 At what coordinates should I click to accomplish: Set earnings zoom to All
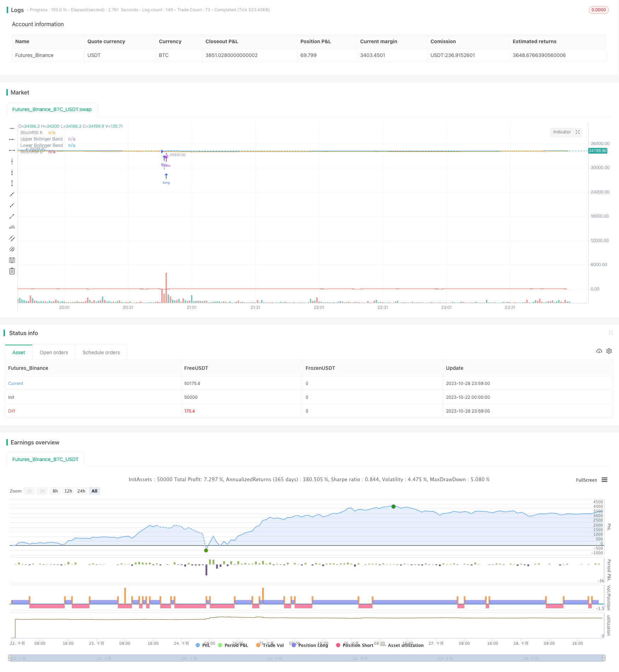point(94,491)
